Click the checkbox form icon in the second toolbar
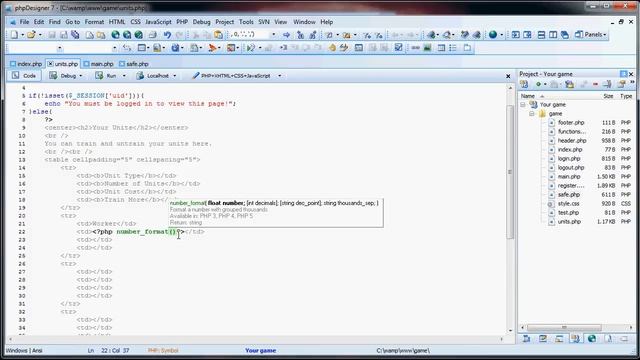Screen dimensions: 640x360 point(398,48)
